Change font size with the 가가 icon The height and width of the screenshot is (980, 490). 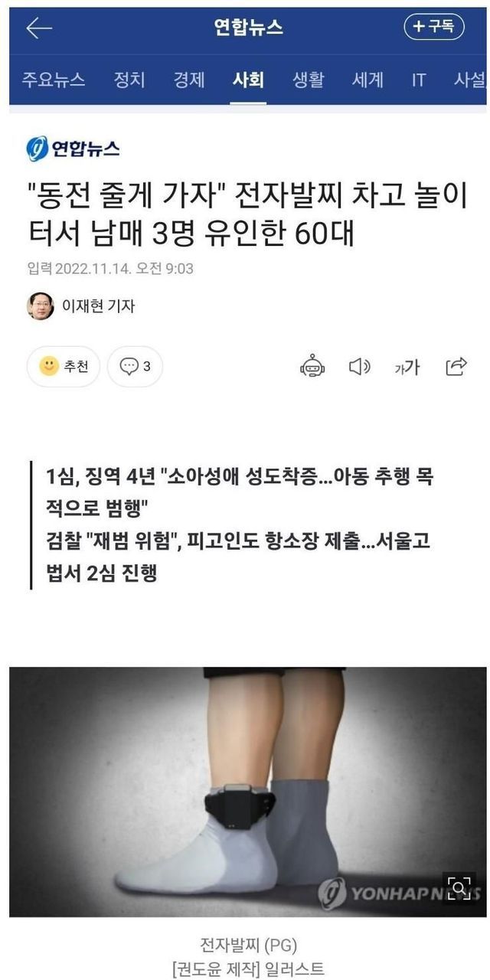click(x=407, y=367)
